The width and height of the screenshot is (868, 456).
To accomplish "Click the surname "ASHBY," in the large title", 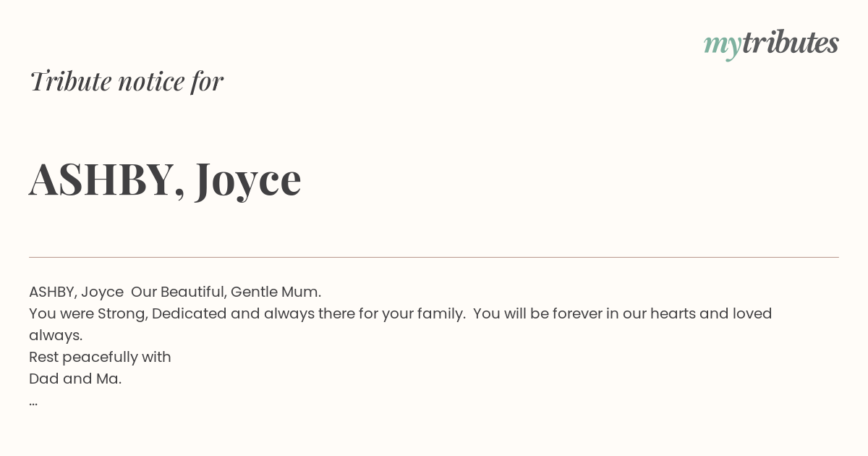I will [107, 179].
